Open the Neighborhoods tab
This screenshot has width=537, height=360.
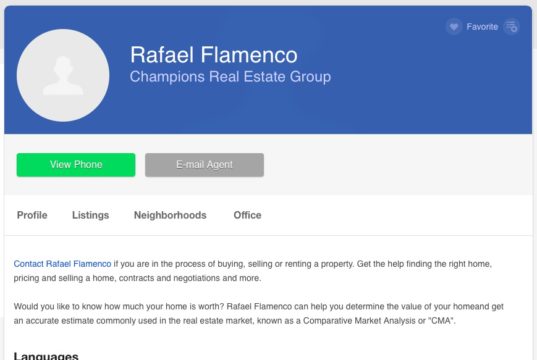coord(170,215)
